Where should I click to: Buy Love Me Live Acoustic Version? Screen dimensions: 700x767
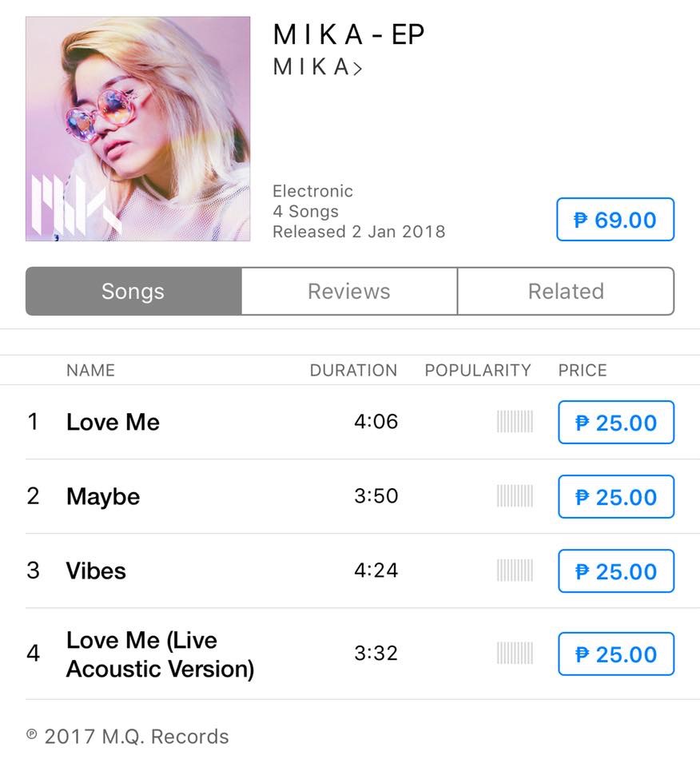tap(616, 654)
